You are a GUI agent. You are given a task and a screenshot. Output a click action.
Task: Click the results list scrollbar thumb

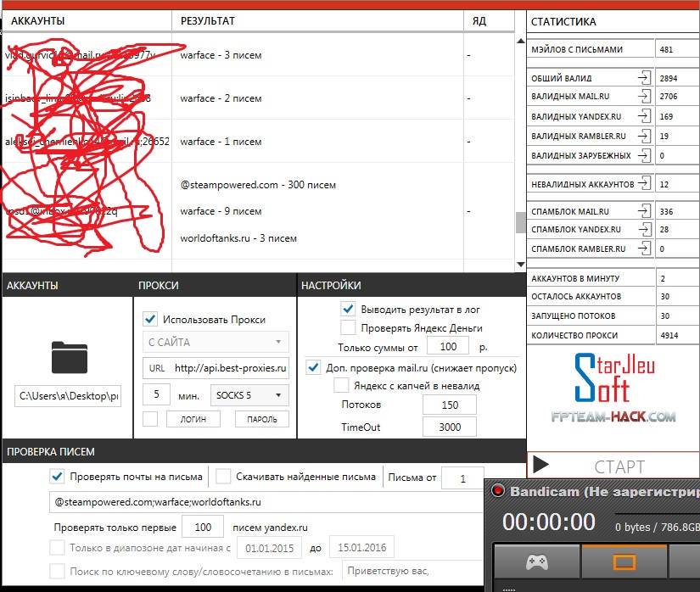[520, 222]
